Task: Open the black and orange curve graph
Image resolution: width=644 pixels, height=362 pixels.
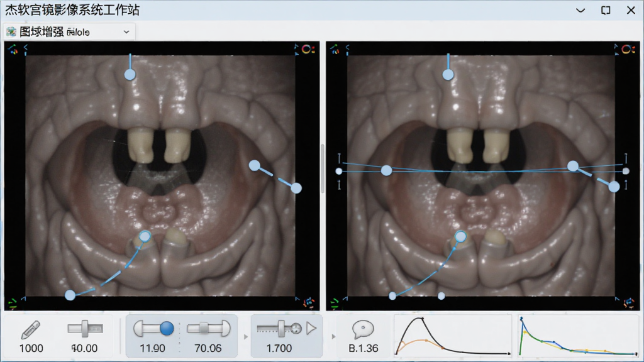Action: (x=453, y=336)
